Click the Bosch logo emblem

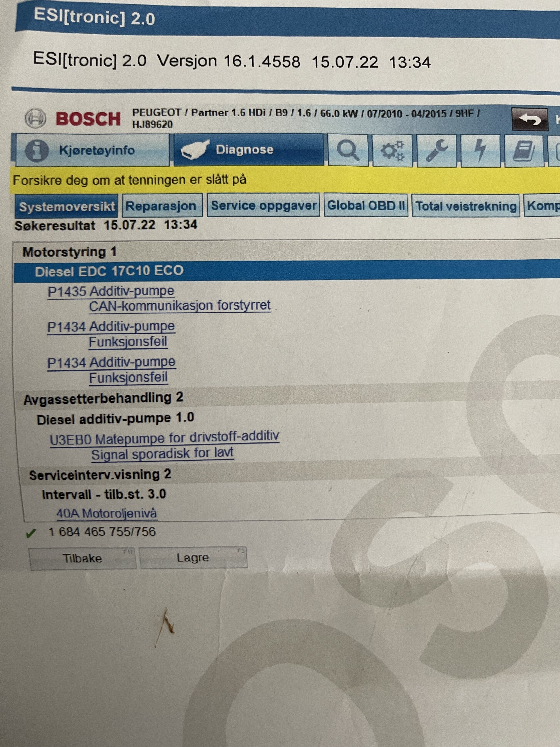pos(35,119)
